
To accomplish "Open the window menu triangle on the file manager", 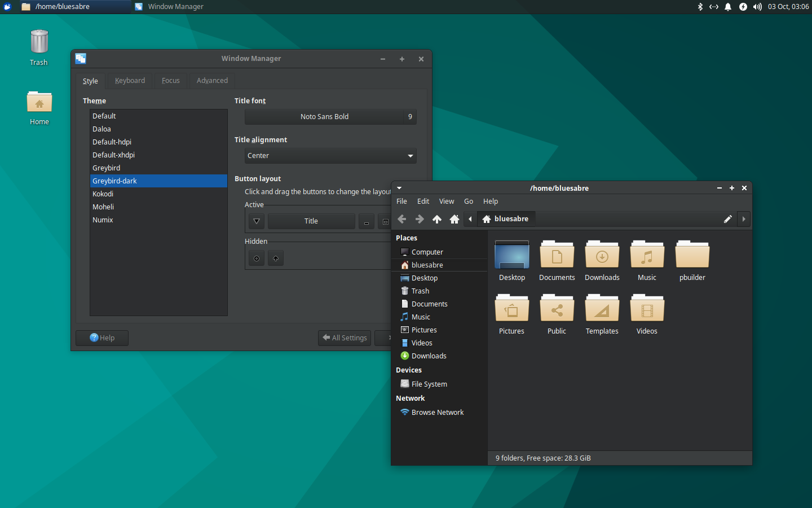I will pos(399,188).
